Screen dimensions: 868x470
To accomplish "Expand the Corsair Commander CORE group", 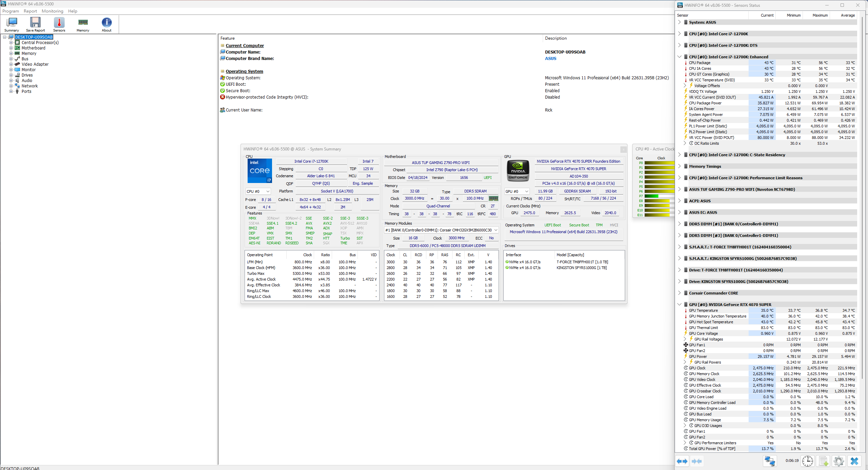I will point(679,293).
